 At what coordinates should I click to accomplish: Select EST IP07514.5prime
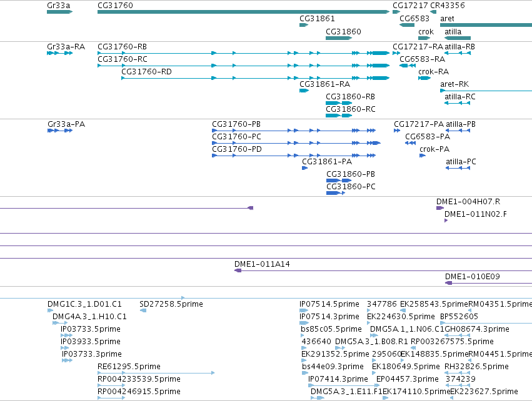329,304
